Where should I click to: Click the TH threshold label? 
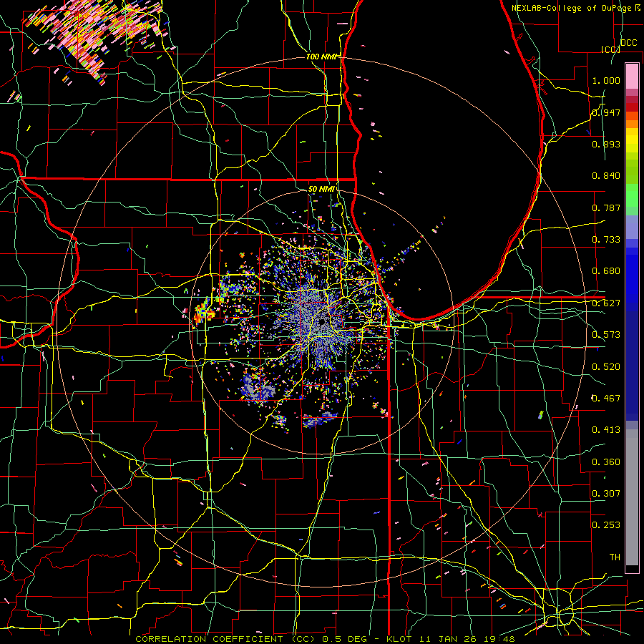click(x=615, y=557)
